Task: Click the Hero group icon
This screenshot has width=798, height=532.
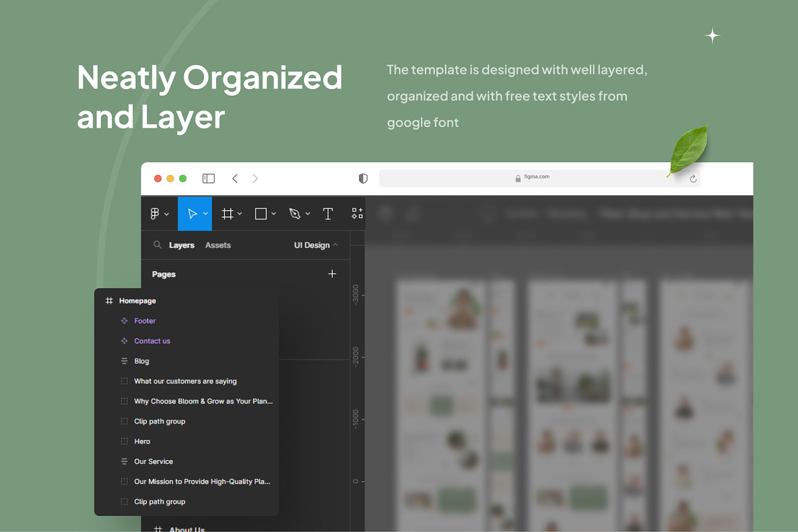Action: (124, 442)
